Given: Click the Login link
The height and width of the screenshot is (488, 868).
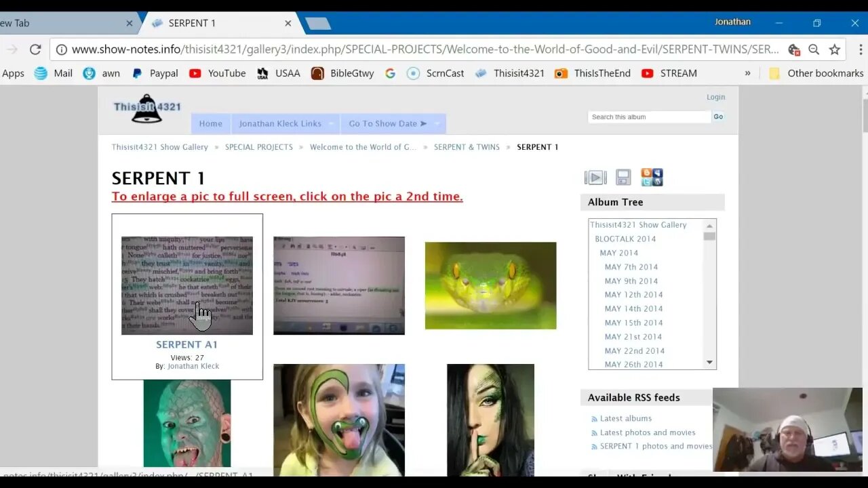Looking at the screenshot, I should click(x=715, y=97).
